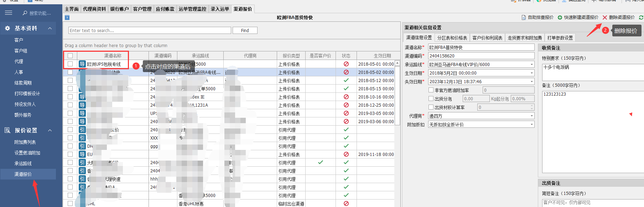
Task: Click the 自助排查报价 document search icon
Action: pos(524,17)
